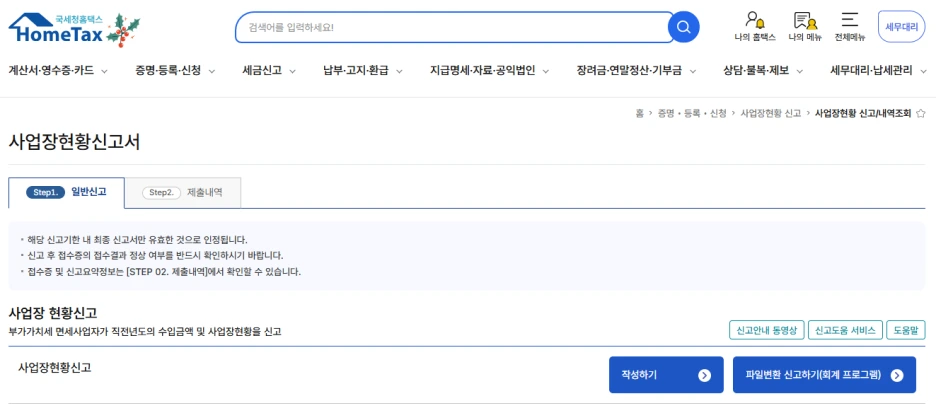Click 세무대리 button
This screenshot has width=936, height=413.
[901, 27]
